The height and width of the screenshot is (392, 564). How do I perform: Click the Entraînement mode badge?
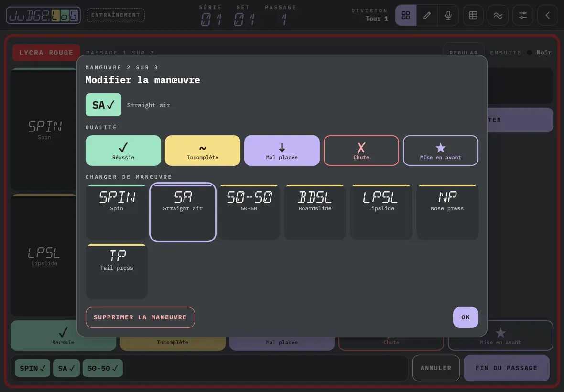pos(116,15)
